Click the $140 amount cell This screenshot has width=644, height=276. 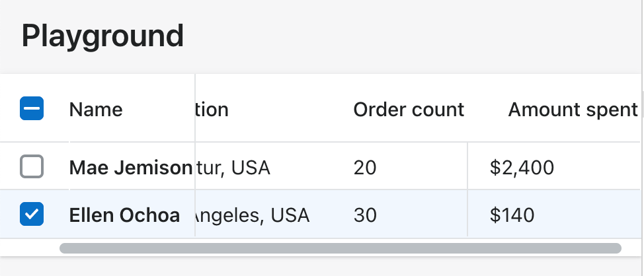(x=512, y=215)
